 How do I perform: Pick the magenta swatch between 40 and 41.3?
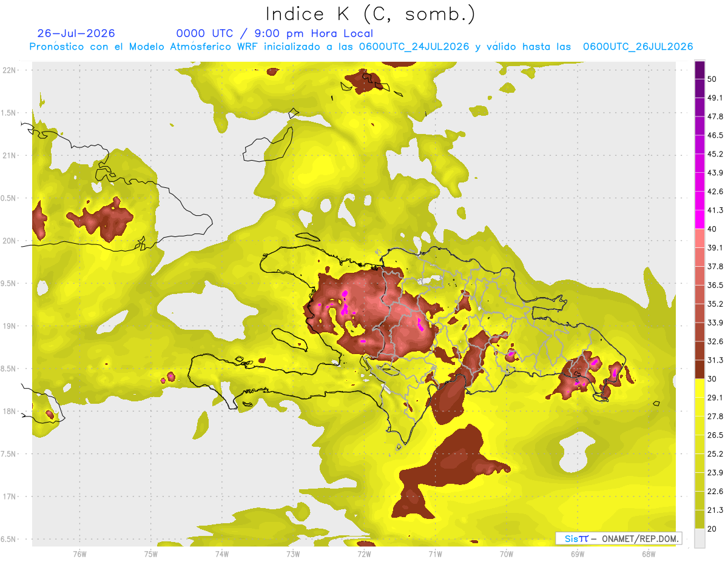click(x=699, y=219)
